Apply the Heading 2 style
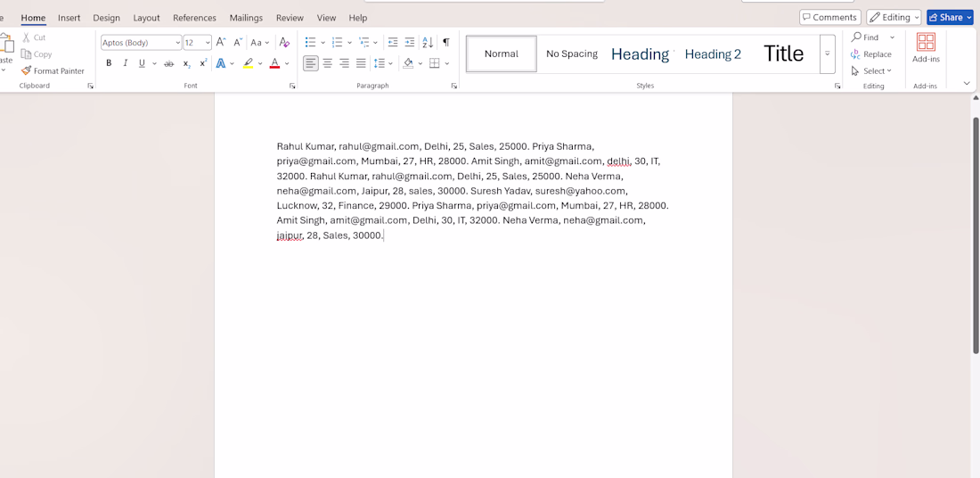Screen dimensions: 980x478 point(713,54)
